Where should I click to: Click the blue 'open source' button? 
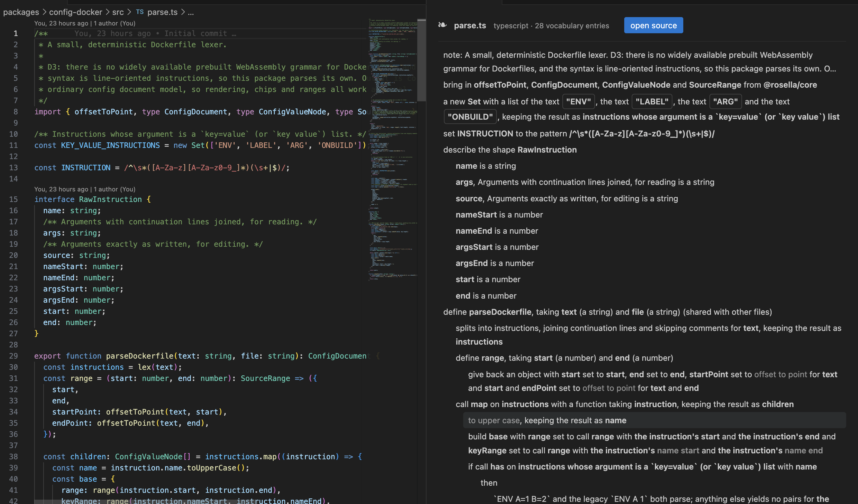pos(653,25)
